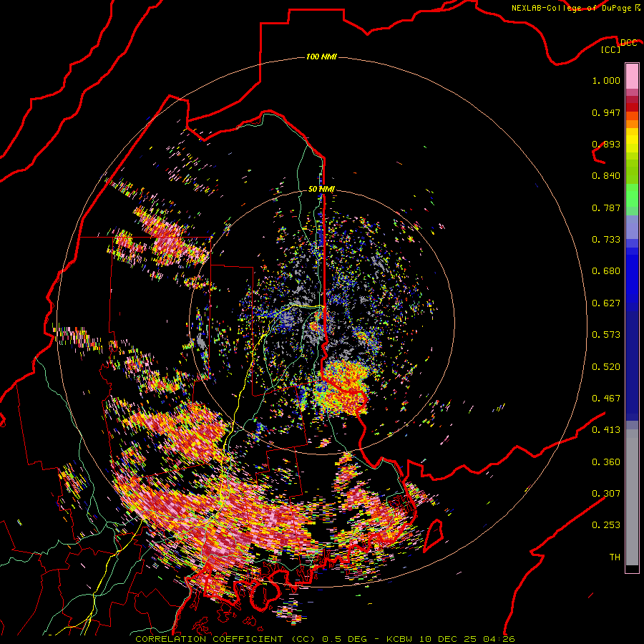Image resolution: width=644 pixels, height=644 pixels.
Task: Click the Correlation Coefficient caption at the bottom
Action: tap(326, 639)
